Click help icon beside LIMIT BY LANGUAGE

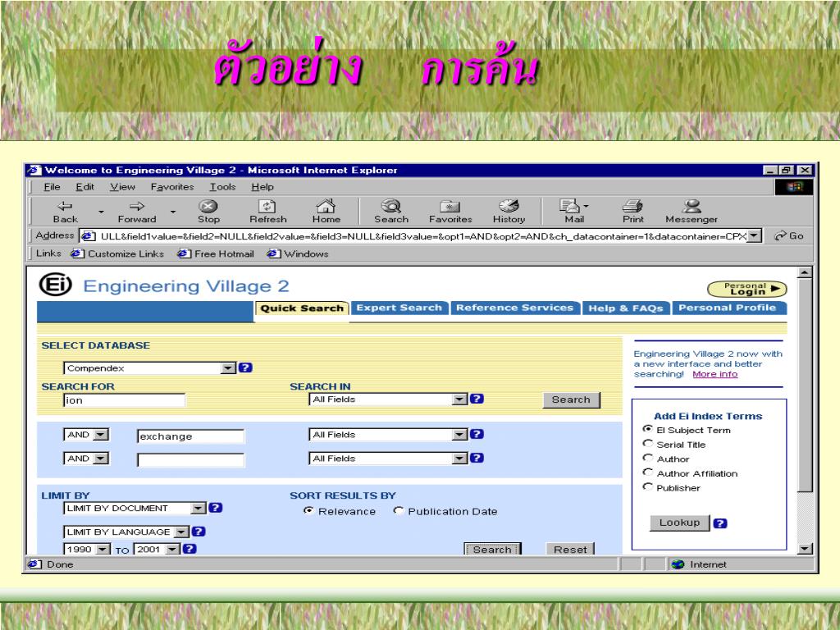tap(199, 532)
